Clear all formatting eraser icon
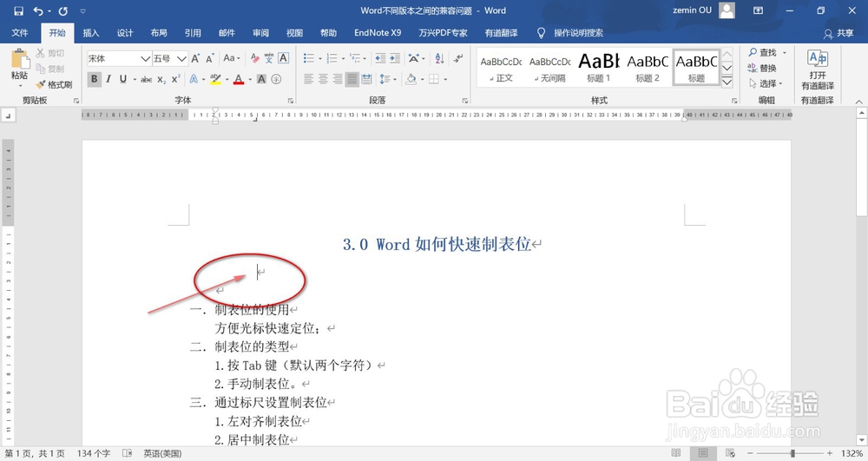Image resolution: width=868 pixels, height=461 pixels. [254, 58]
